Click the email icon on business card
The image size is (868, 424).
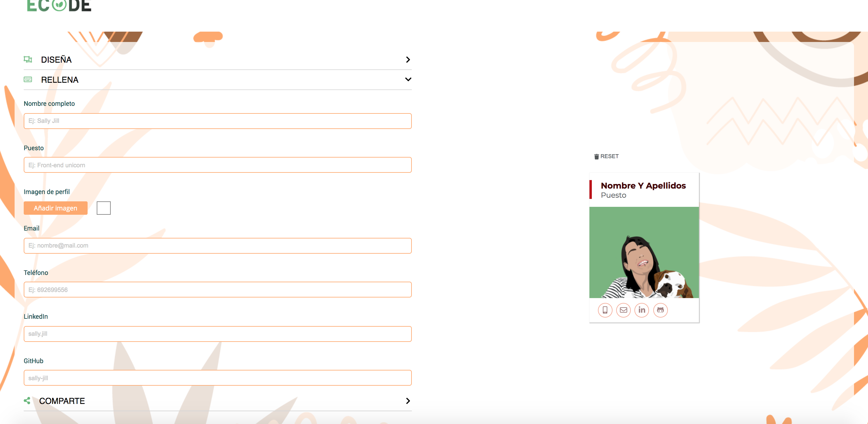tap(623, 309)
